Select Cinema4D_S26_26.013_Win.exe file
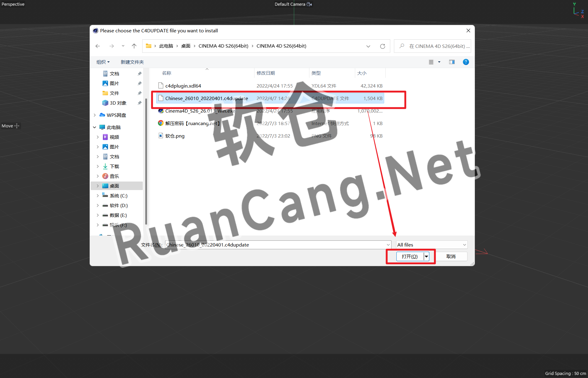This screenshot has width=588, height=378. pos(200,111)
